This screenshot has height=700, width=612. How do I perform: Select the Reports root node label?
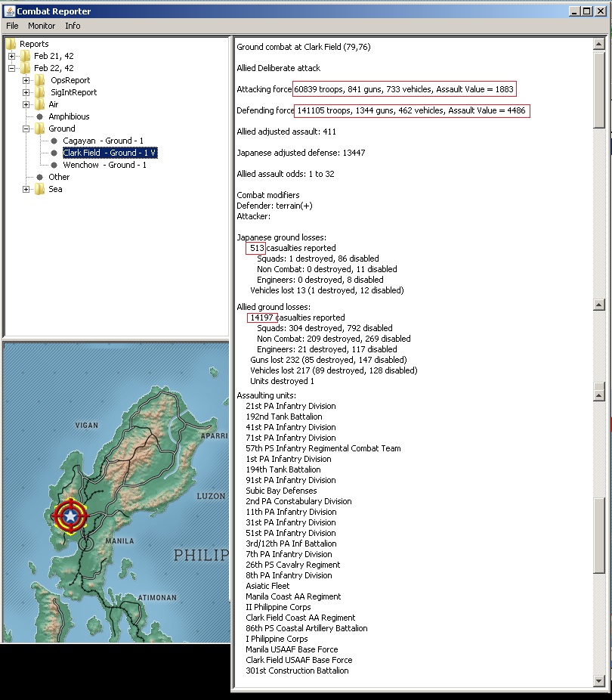tap(34, 44)
